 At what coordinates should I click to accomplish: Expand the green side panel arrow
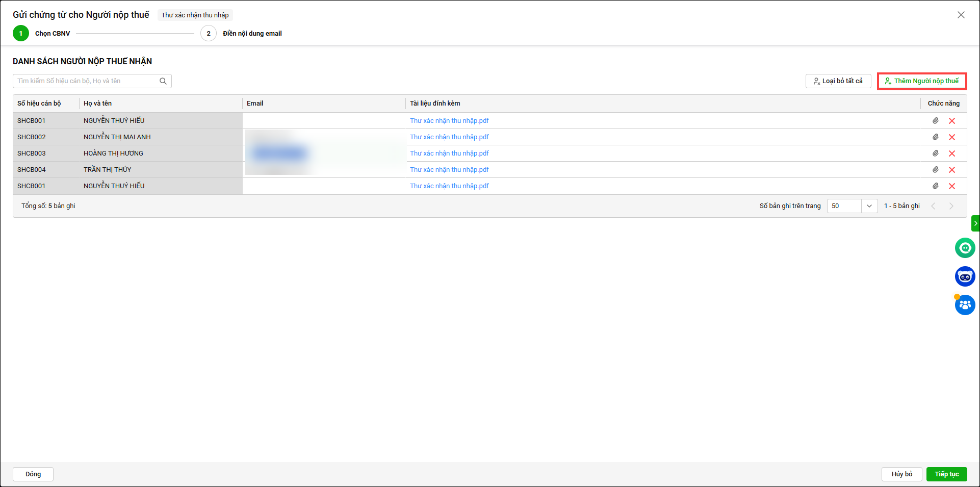(975, 223)
